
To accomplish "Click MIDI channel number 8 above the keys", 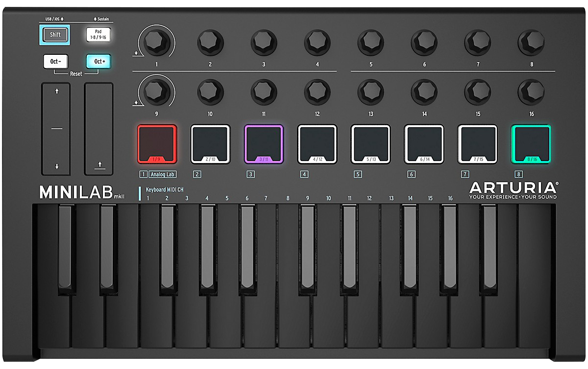I will pos(288,198).
